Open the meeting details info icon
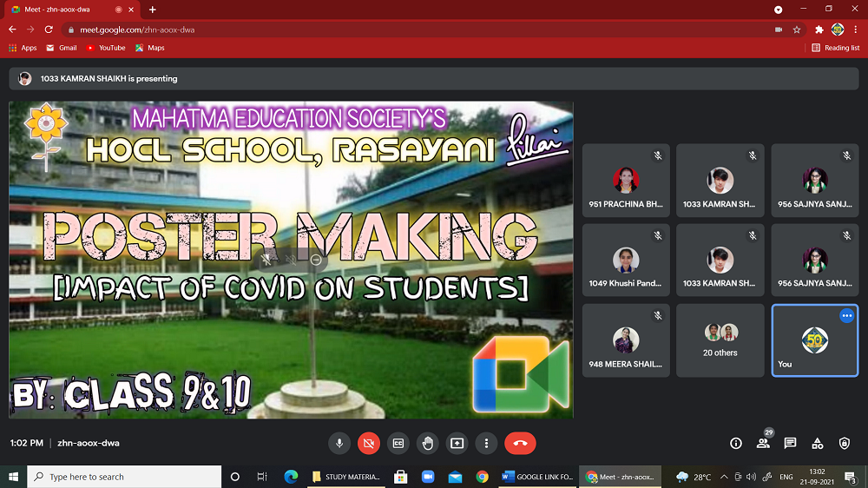This screenshot has height=488, width=868. click(736, 443)
